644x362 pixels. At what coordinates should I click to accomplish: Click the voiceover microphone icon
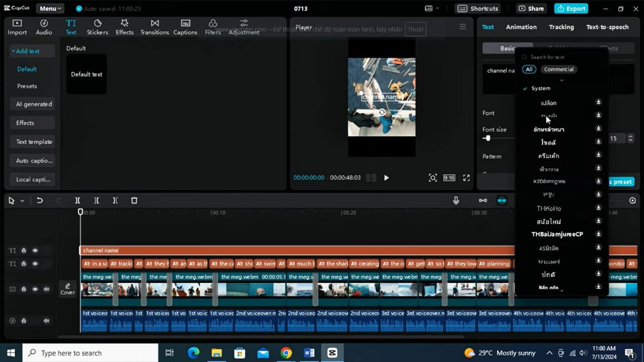point(456,200)
